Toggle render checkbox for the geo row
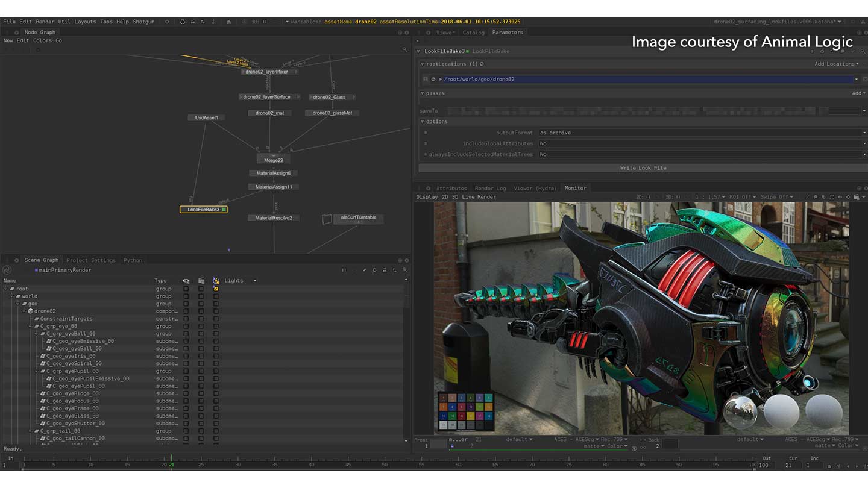 [201, 304]
